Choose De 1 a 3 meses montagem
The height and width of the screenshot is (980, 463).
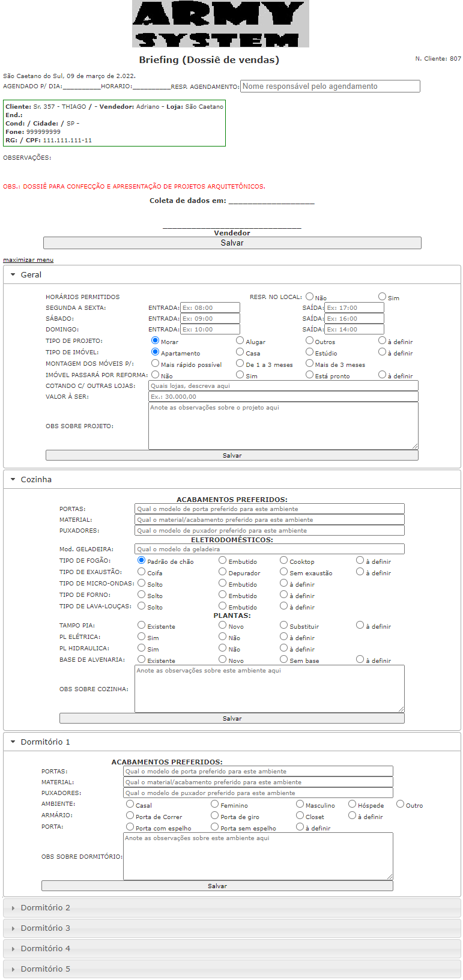pyautogui.click(x=240, y=363)
